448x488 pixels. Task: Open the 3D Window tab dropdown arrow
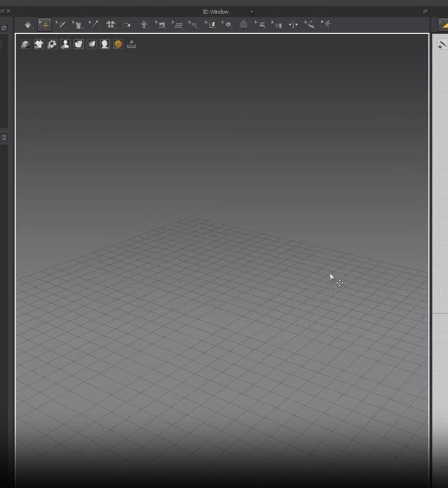coord(252,11)
